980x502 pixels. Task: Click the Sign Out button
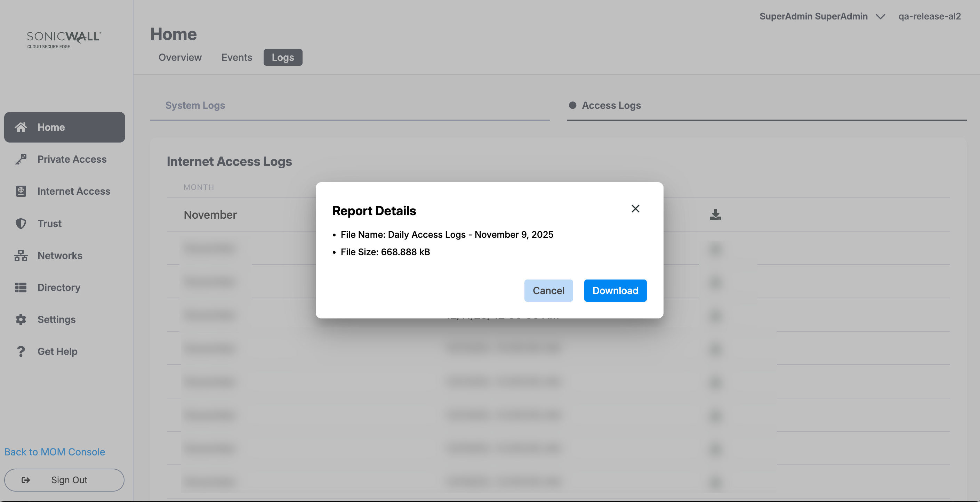coord(64,480)
